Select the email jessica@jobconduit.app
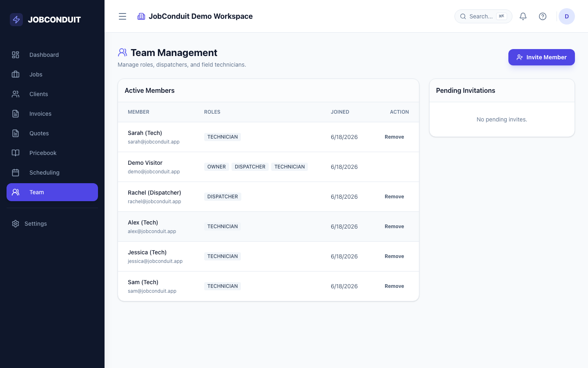588x368 pixels. [x=155, y=261]
